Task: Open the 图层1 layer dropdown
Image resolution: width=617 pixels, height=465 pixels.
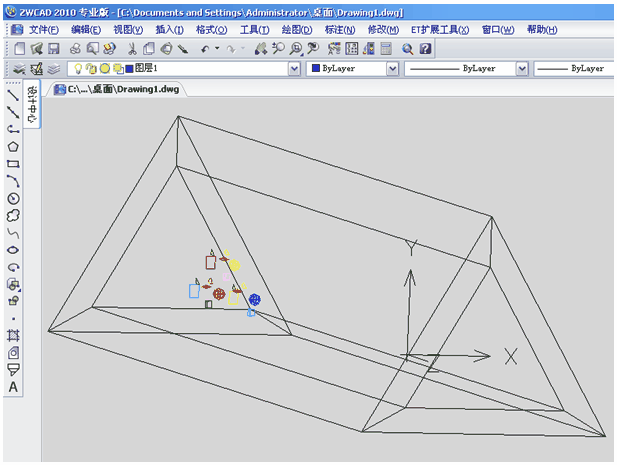Action: coord(294,69)
